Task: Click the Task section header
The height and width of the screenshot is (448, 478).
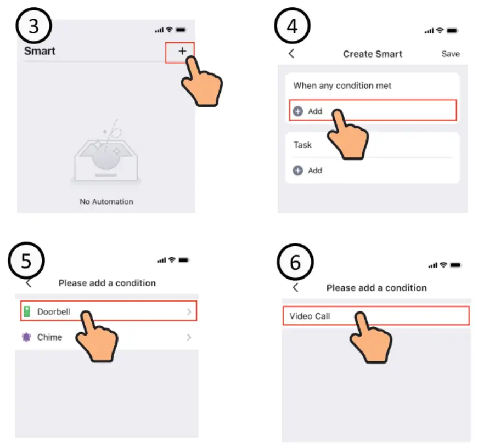Action: pos(302,145)
